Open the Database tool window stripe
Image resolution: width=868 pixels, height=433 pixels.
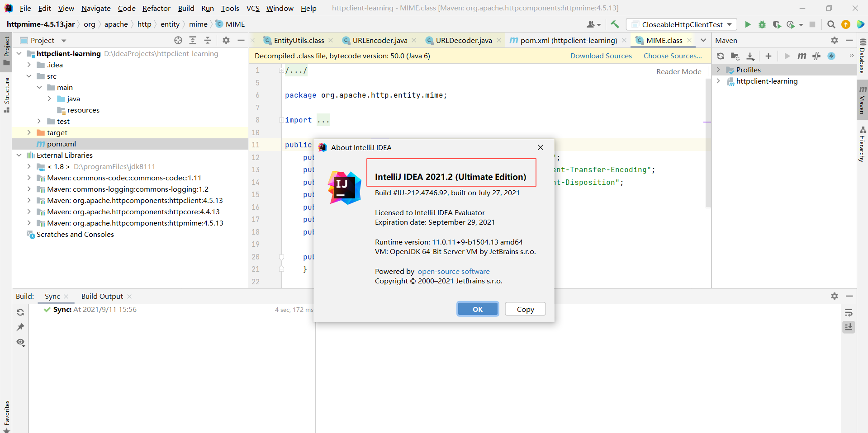pyautogui.click(x=862, y=56)
